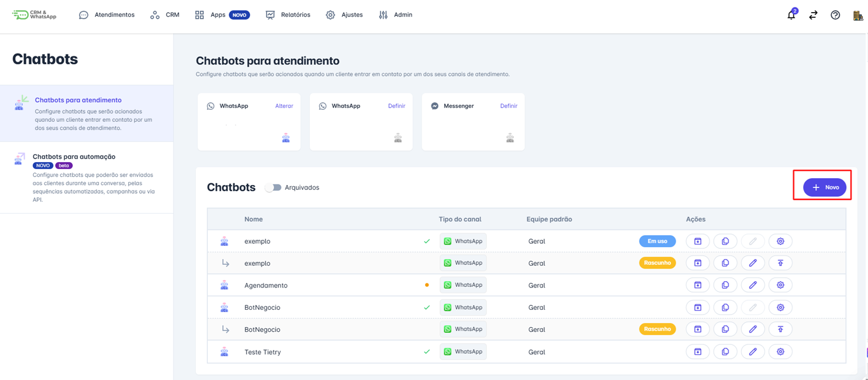The height and width of the screenshot is (380, 868).
Task: Select the Em uso status badge on exemplo
Action: (657, 241)
